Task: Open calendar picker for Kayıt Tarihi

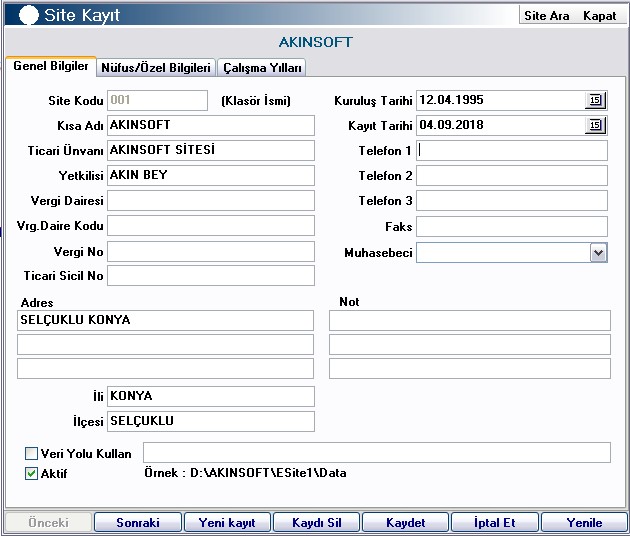Action: [595, 125]
